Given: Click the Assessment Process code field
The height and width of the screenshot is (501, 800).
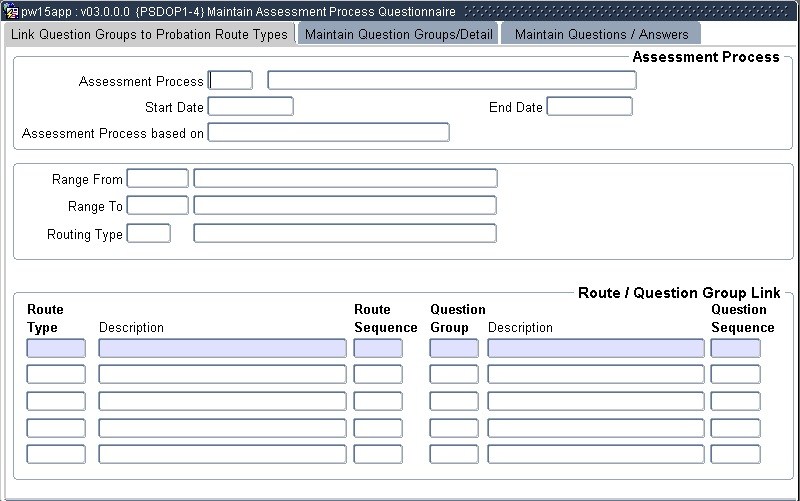Looking at the screenshot, I should click(x=230, y=81).
